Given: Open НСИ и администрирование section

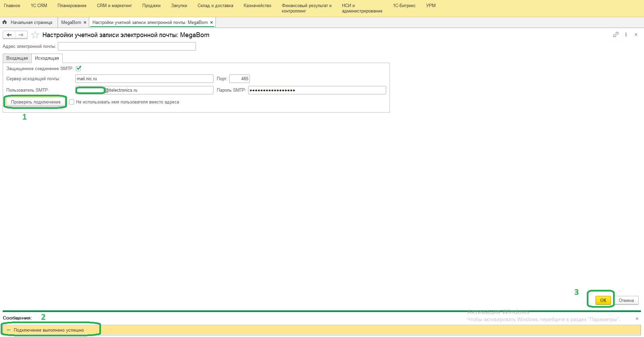Looking at the screenshot, I should click(362, 8).
